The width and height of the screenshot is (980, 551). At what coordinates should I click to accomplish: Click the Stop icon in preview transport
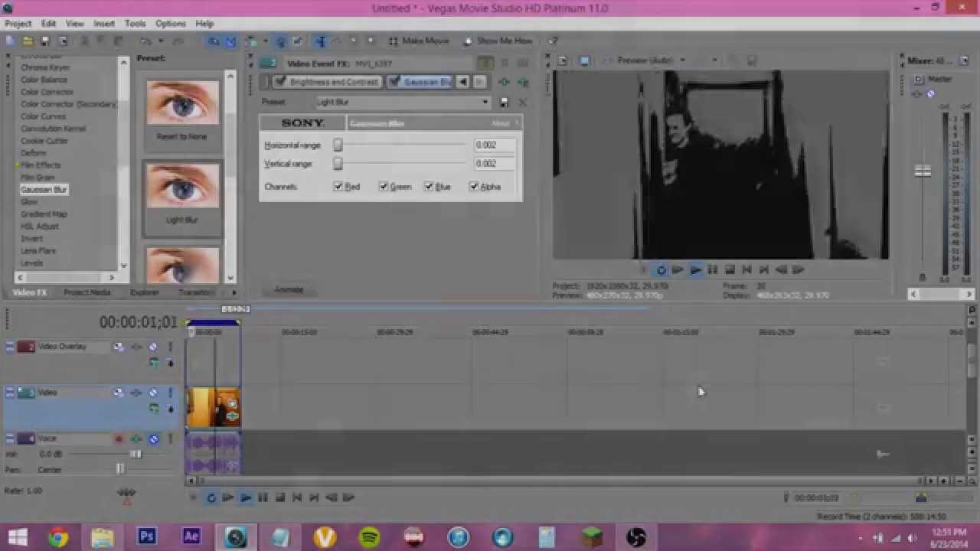point(730,270)
